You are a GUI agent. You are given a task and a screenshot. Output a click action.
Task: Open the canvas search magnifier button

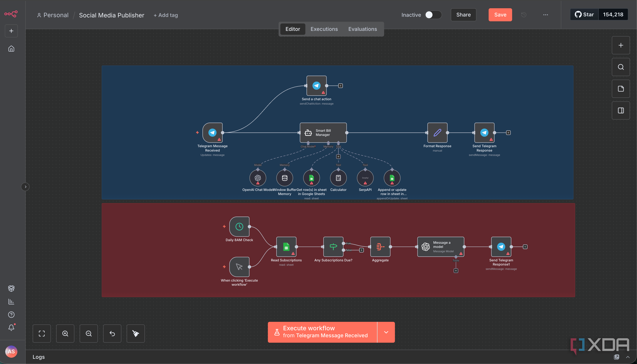coord(621,67)
